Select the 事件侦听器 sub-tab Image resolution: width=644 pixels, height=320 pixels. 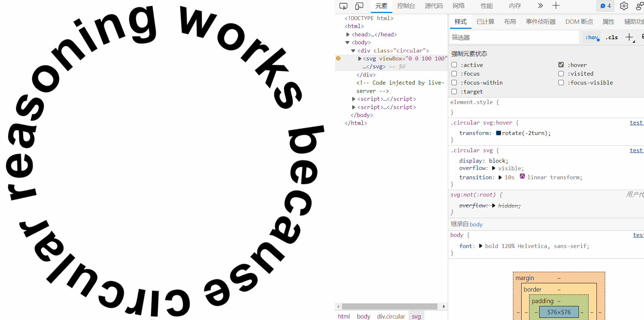(541, 22)
